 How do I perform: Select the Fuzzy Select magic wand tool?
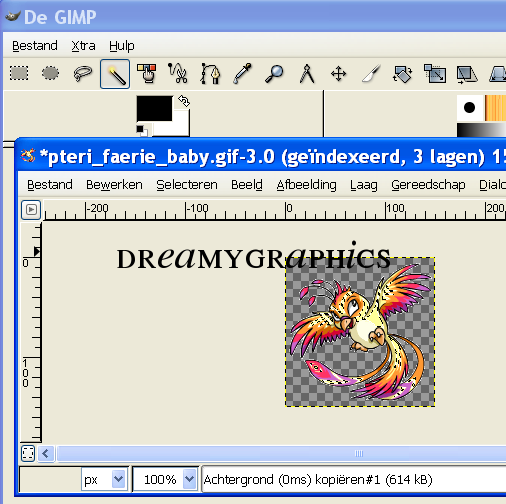[115, 74]
